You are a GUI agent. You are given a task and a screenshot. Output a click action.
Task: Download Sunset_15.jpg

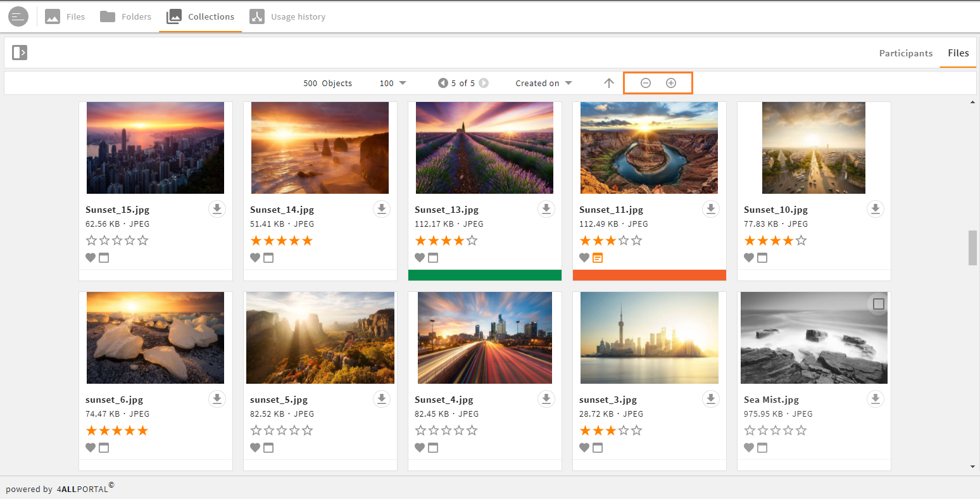[x=217, y=209]
